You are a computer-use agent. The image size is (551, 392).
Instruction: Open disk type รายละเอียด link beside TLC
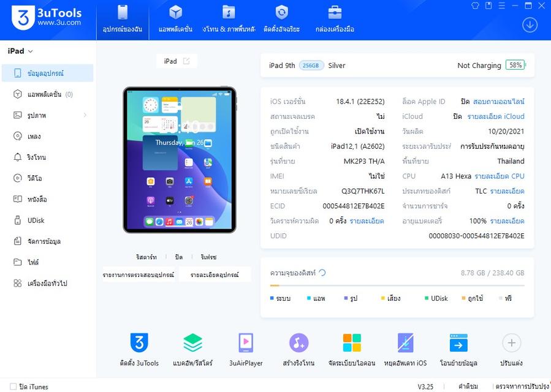[507, 191]
